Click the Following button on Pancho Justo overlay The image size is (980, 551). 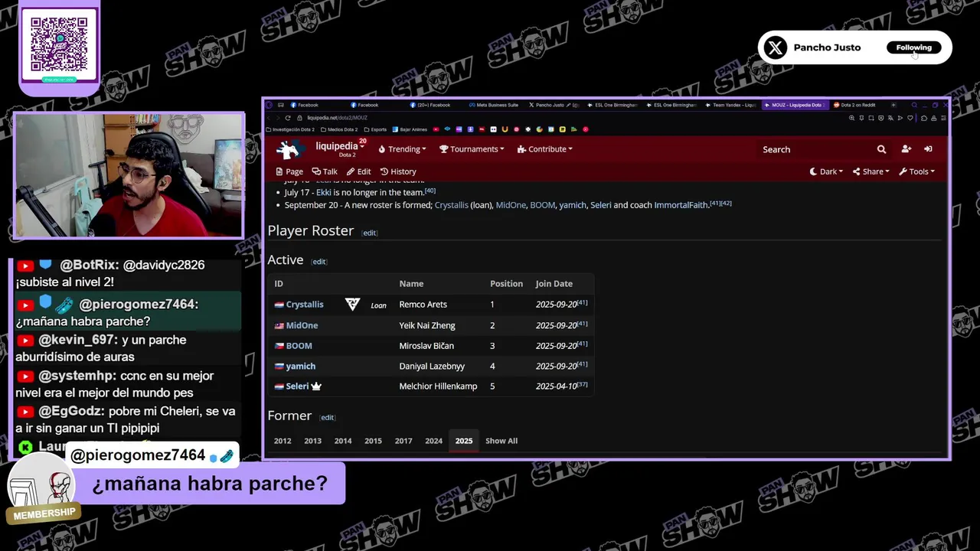(x=914, y=47)
